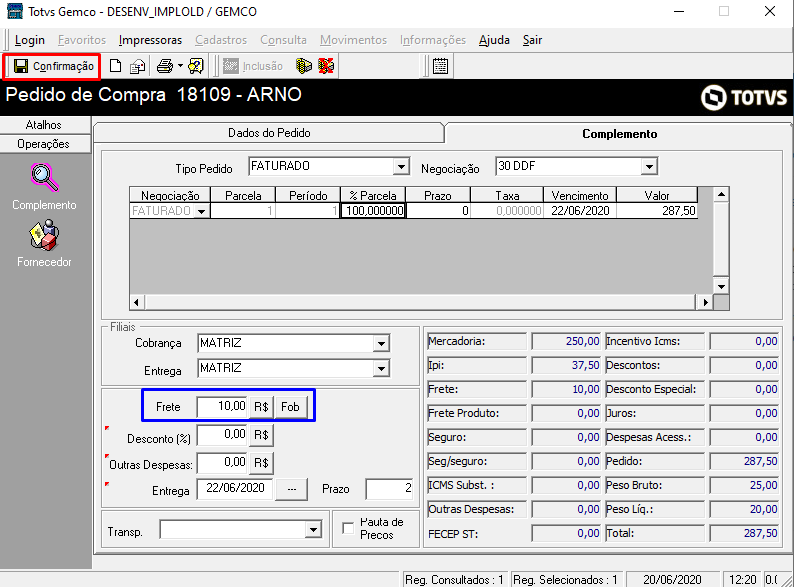The image size is (794, 587).
Task: Open the Cobrança MATRIZ dropdown
Action: tap(381, 343)
